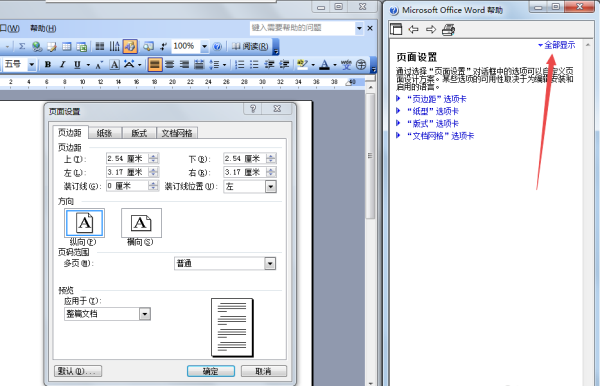
Task: Click the insert hyperlink globe icon
Action: click(37, 46)
